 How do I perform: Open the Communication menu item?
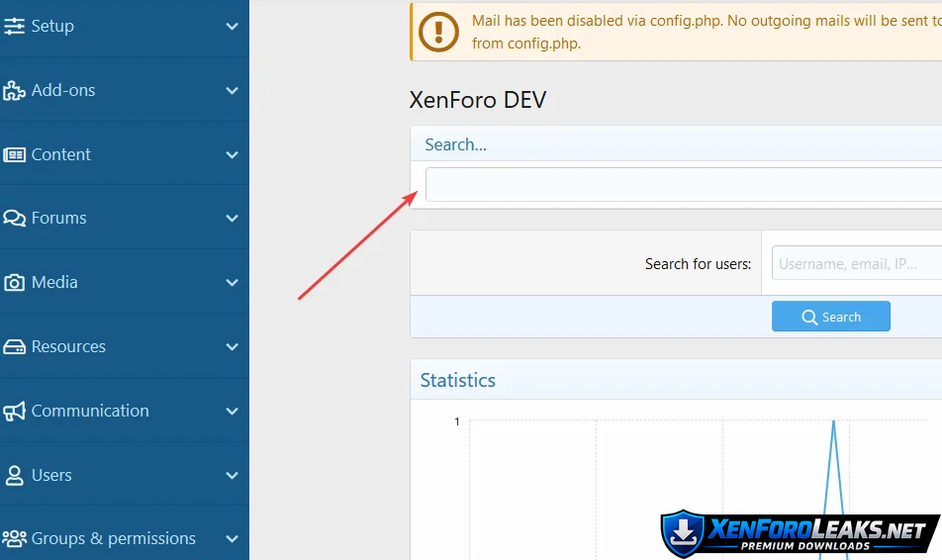click(x=90, y=411)
